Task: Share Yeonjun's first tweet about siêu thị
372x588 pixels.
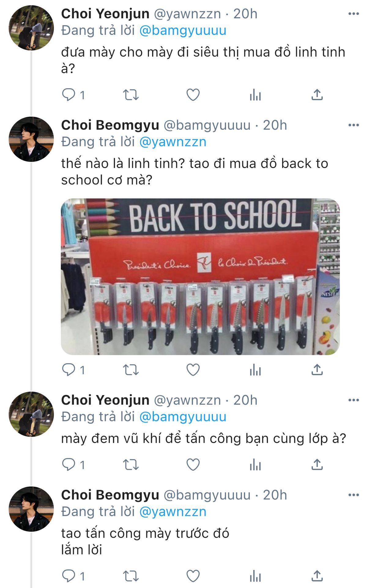Action: click(x=317, y=95)
